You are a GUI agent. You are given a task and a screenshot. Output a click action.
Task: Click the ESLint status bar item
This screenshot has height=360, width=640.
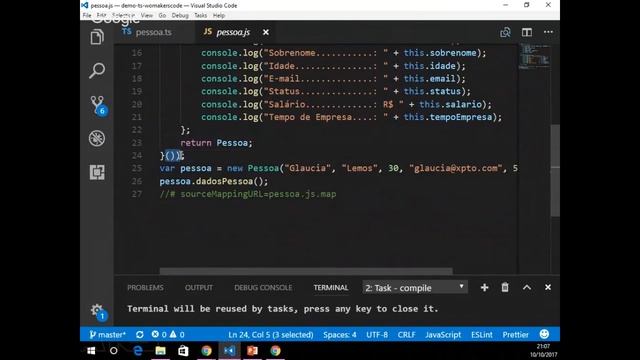click(482, 335)
